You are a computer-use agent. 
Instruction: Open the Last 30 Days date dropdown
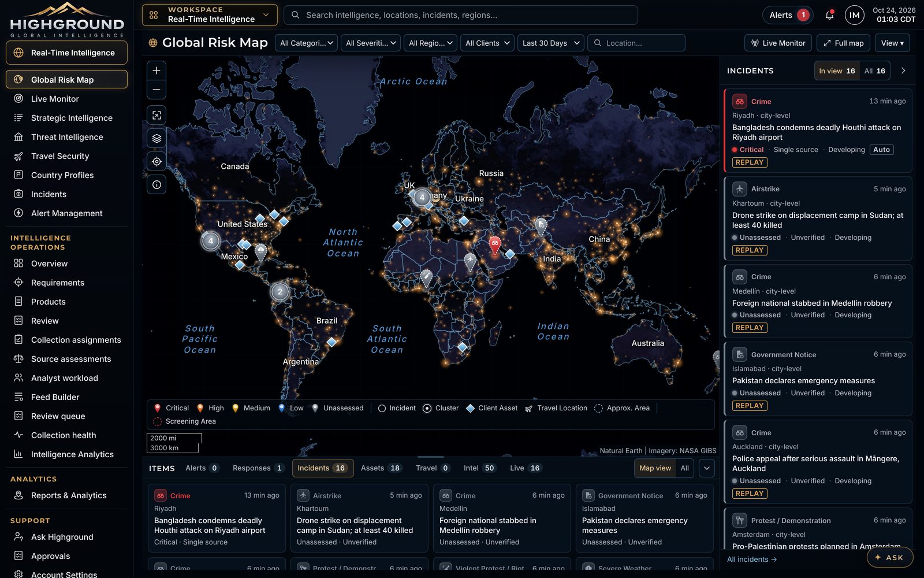(x=551, y=43)
